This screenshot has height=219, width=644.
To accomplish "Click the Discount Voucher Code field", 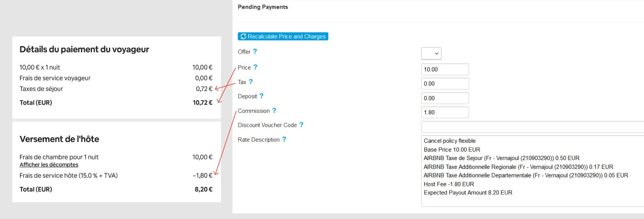I will 532,127.
